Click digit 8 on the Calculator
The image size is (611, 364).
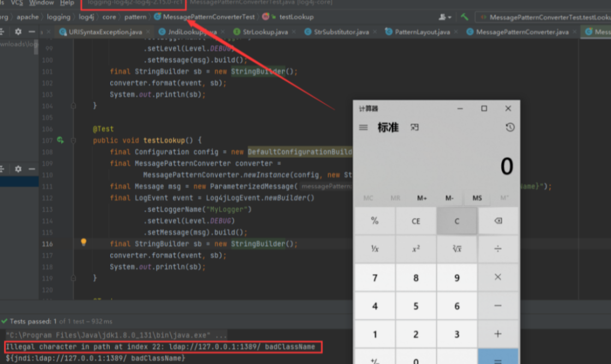[x=416, y=277]
